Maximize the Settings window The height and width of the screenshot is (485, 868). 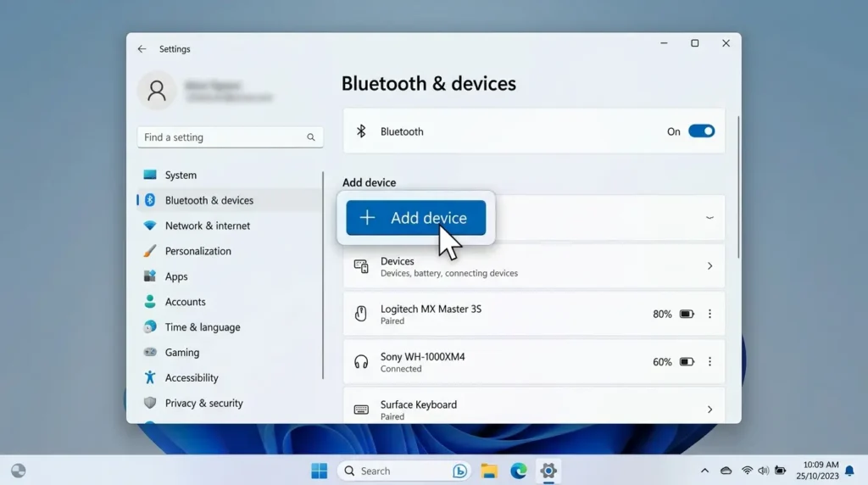click(695, 43)
